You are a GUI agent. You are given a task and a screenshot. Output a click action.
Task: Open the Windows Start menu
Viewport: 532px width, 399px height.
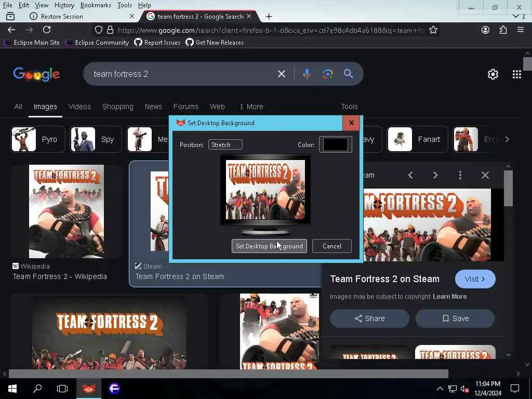coord(12,388)
